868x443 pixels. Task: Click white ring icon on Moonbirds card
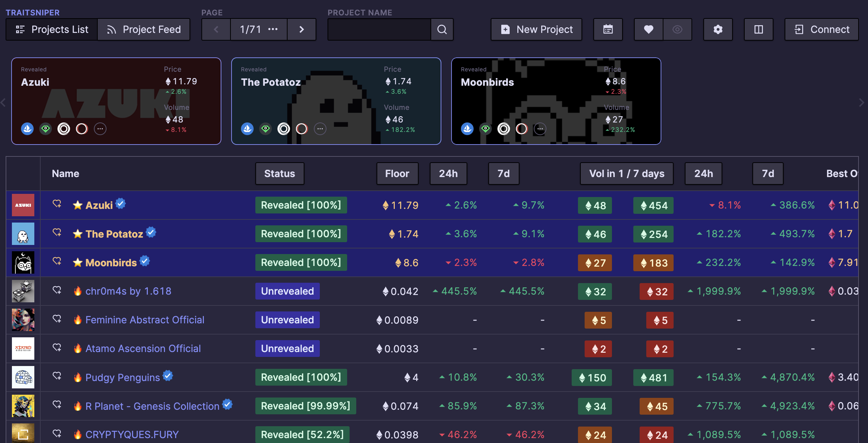pyautogui.click(x=504, y=129)
